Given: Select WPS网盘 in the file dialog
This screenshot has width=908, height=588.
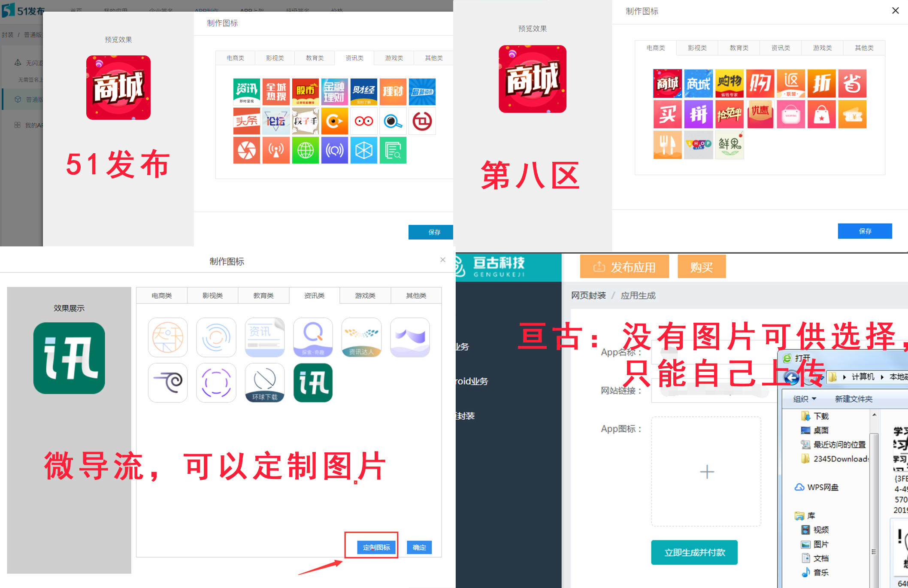Looking at the screenshot, I should (x=817, y=487).
